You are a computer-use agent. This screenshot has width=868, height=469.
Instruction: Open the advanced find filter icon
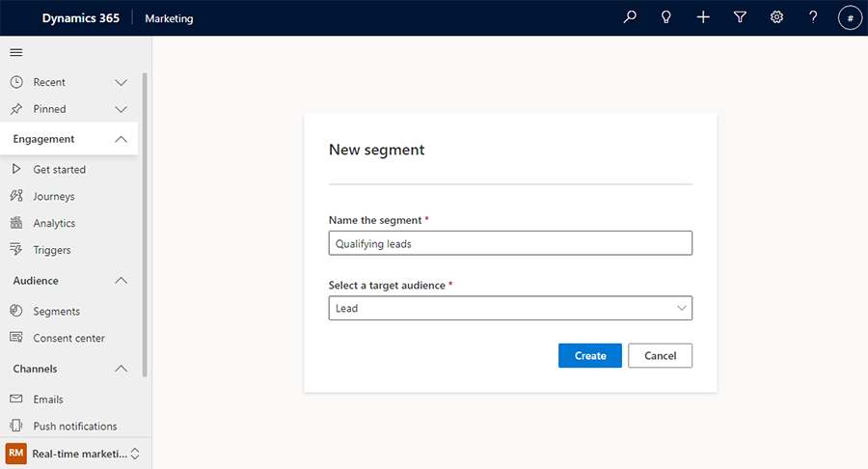pos(740,17)
